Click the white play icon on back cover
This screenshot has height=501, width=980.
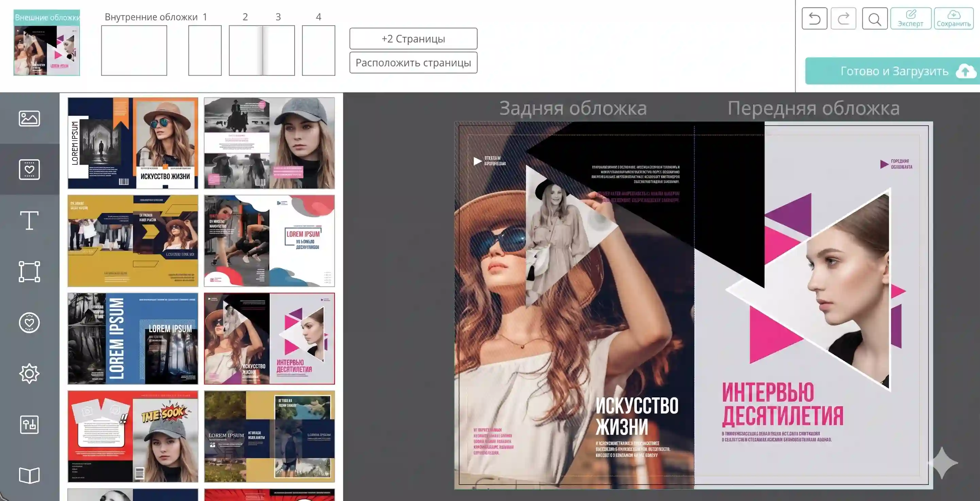tap(477, 161)
